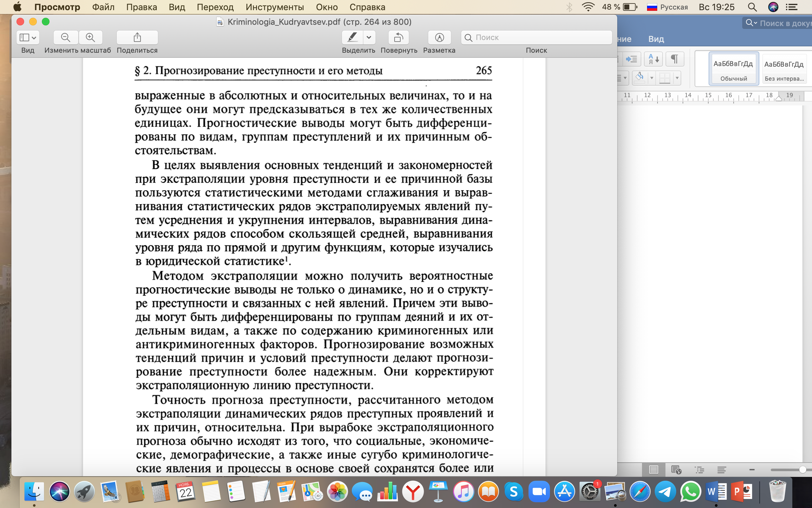Switch Русская keyboard input source
This screenshot has height=508, width=812.
coord(667,7)
